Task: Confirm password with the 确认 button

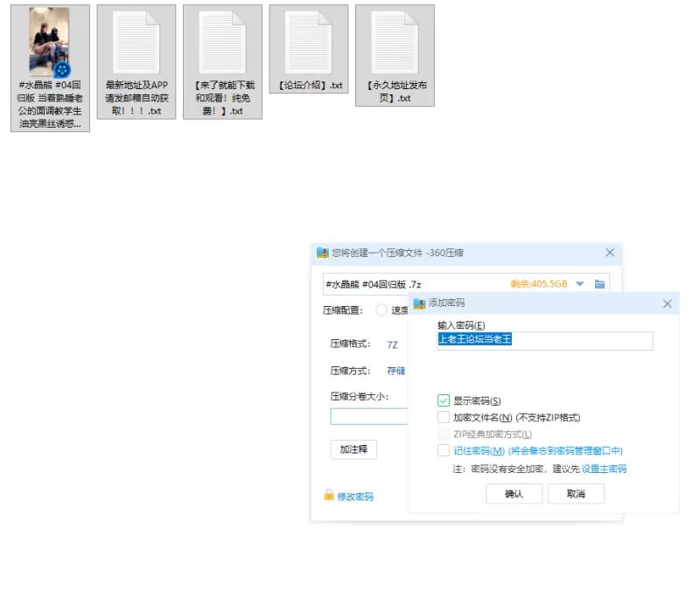Action: 514,494
